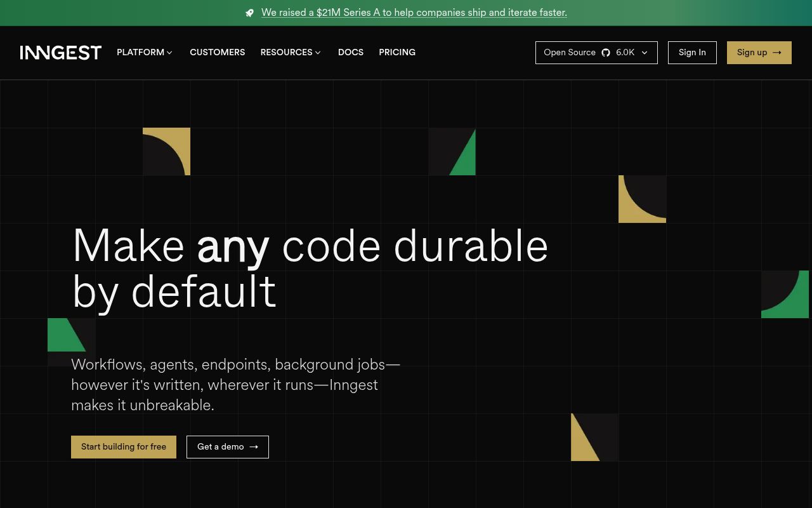This screenshot has width=812, height=508.
Task: Open the Customers page
Action: (217, 53)
